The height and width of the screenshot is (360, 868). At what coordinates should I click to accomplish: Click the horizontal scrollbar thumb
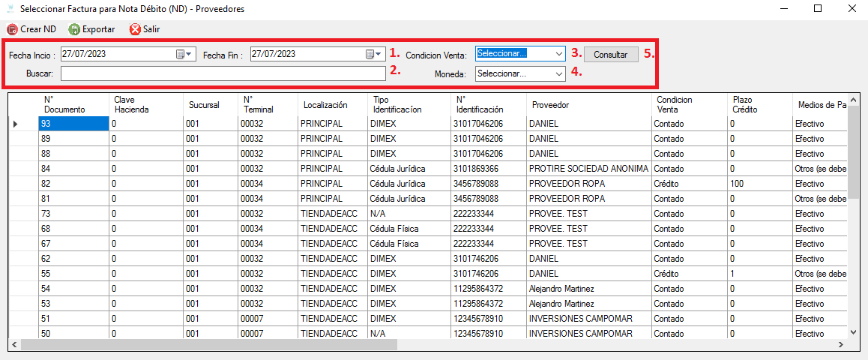coord(208,344)
